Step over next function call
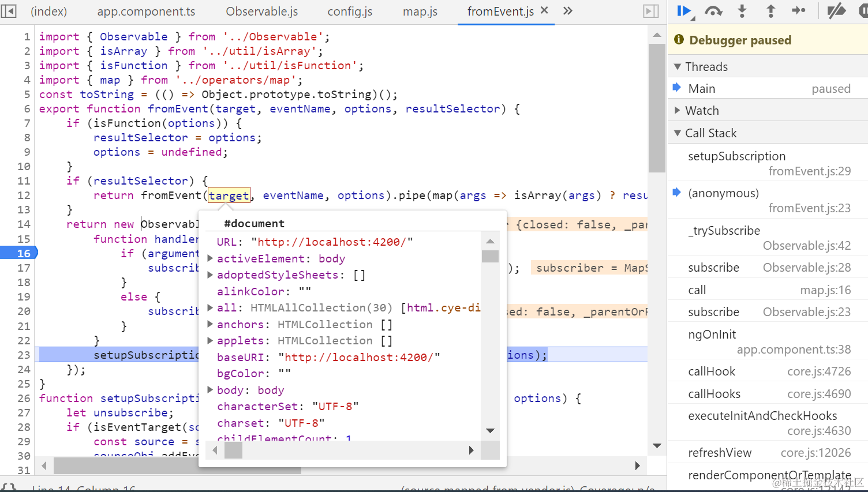Screen dimensions: 868x492 coord(714,11)
